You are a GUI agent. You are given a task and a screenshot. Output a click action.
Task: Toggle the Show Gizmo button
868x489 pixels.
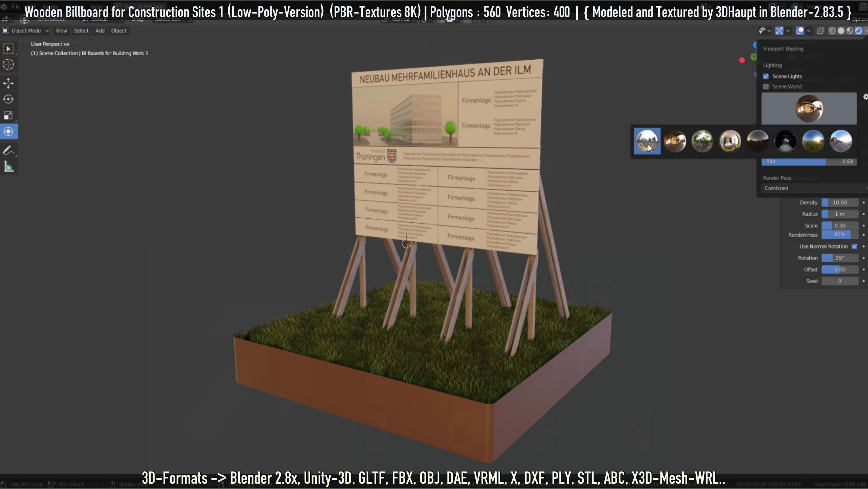tap(779, 31)
